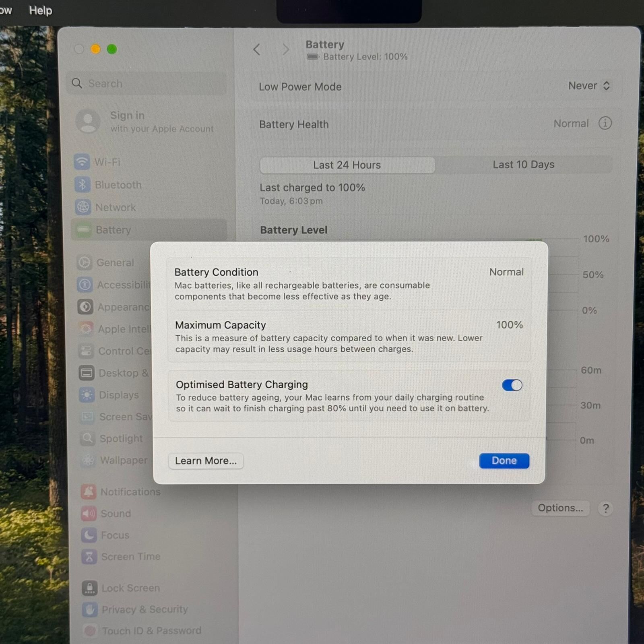Select the Screen Time hourglass icon
The width and height of the screenshot is (644, 644).
(89, 557)
